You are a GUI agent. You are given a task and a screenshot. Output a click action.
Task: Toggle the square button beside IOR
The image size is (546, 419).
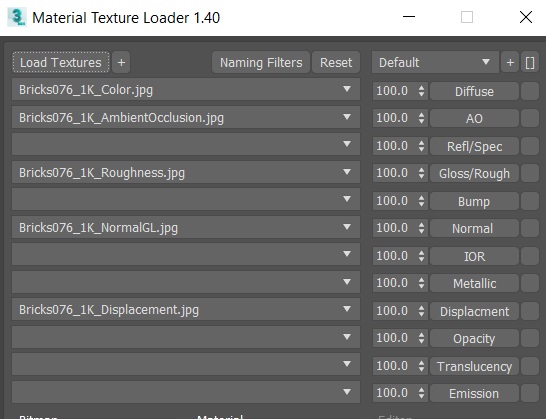(530, 256)
